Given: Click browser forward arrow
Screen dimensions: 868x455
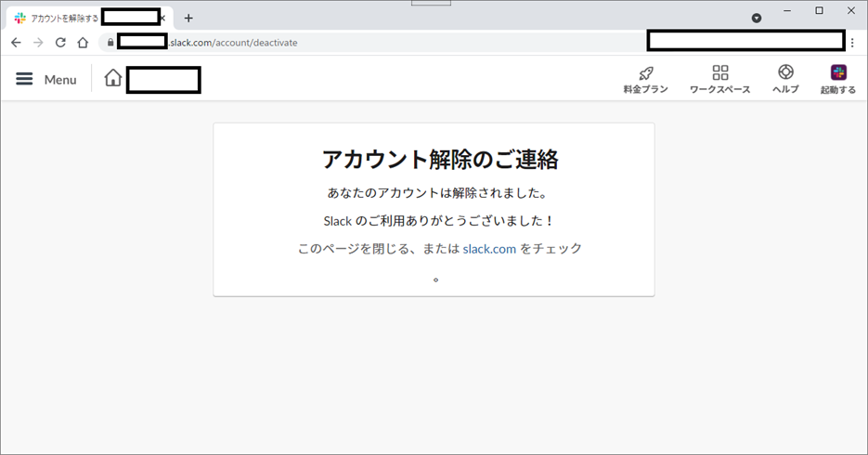Looking at the screenshot, I should click(x=38, y=43).
